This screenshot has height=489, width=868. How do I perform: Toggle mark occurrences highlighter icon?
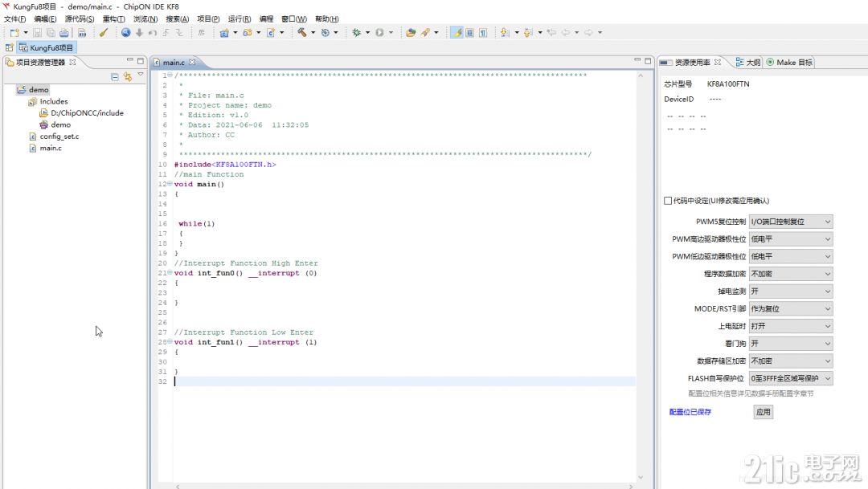[457, 33]
